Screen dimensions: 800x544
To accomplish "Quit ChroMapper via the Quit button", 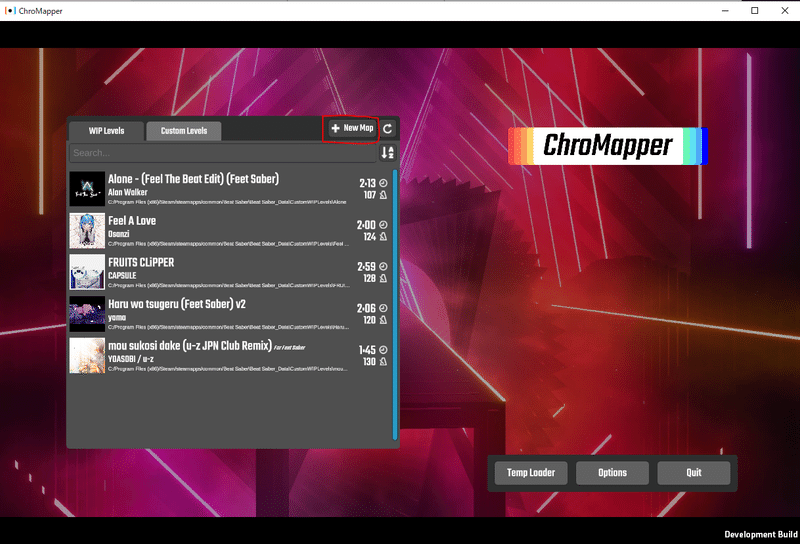I will click(693, 473).
